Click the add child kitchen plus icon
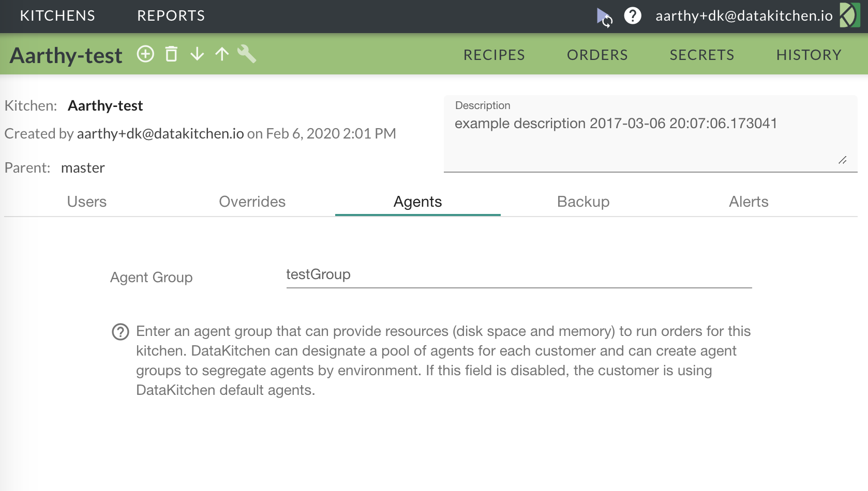868x491 pixels. point(145,54)
